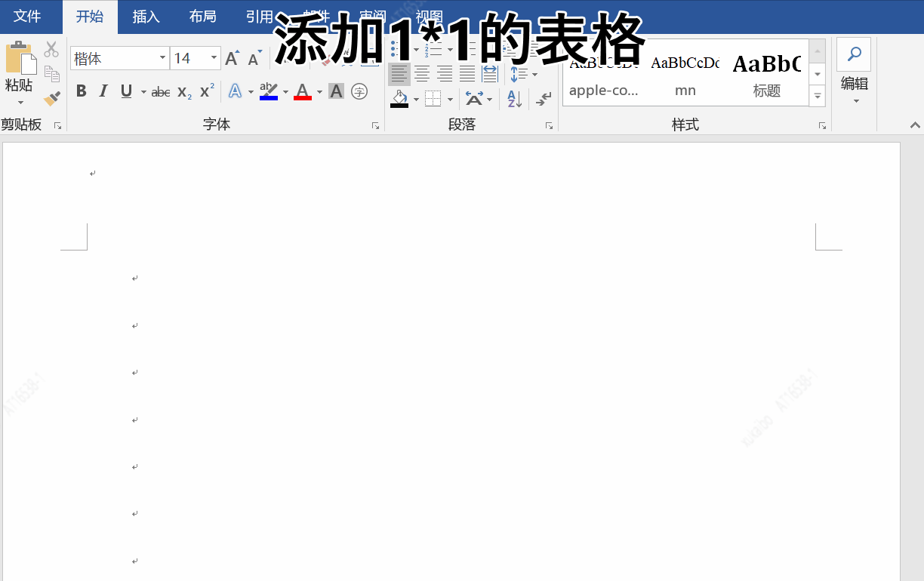The image size is (924, 581).
Task: Click the Paste clipboard icon
Action: pyautogui.click(x=20, y=57)
